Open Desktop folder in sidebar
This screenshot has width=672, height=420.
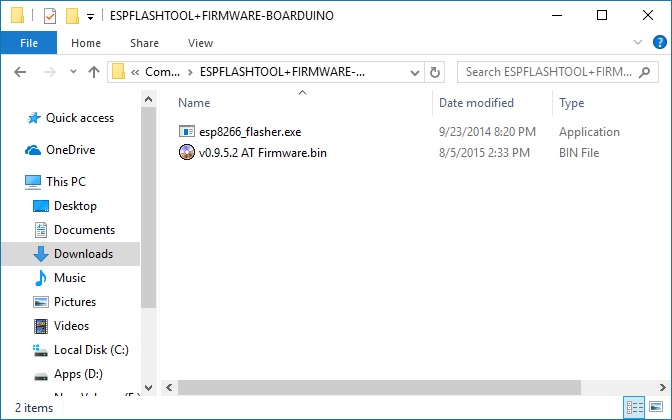[x=75, y=206]
